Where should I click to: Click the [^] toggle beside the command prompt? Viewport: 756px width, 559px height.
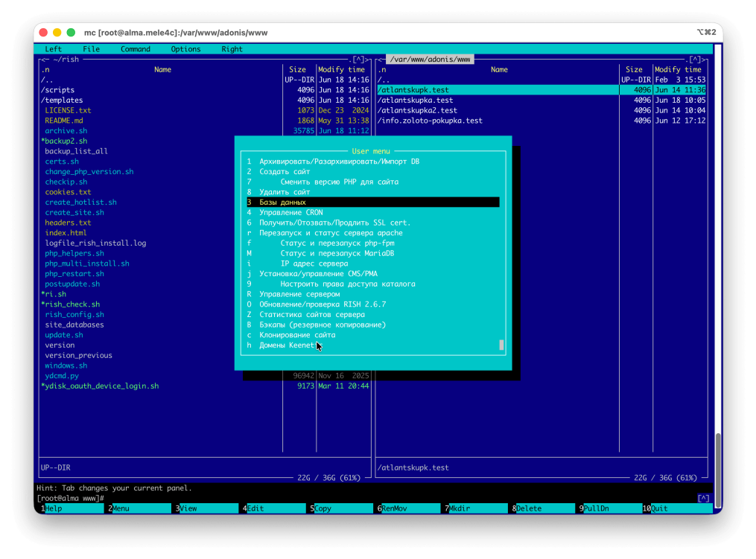703,498
